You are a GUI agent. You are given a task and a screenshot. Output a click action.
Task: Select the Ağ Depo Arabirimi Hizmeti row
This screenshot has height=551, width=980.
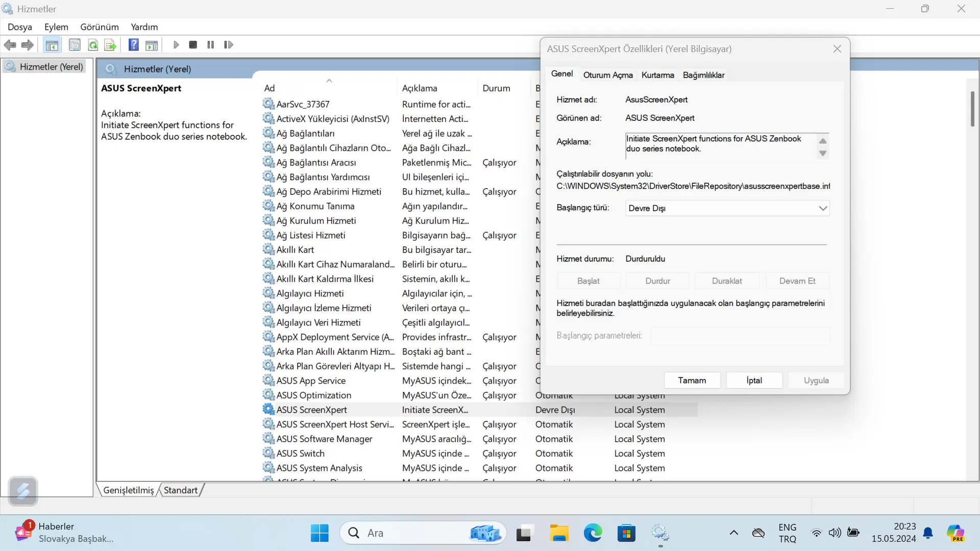coord(401,192)
